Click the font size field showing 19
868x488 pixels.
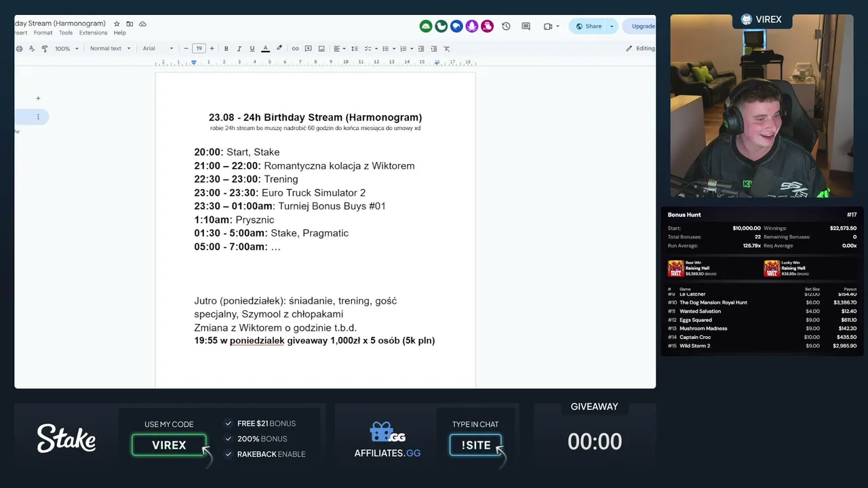point(199,49)
